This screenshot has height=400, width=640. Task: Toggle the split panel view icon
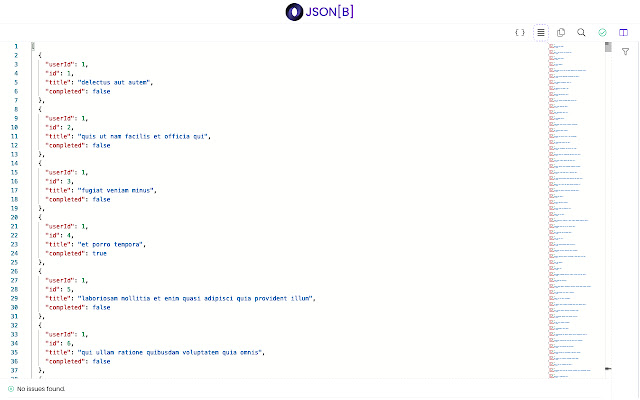[x=623, y=32]
